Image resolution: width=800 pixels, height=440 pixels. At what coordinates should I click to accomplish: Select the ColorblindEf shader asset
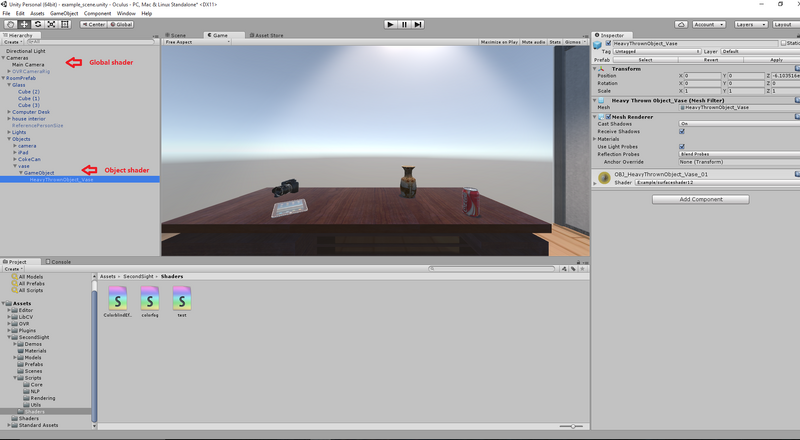[x=118, y=301]
